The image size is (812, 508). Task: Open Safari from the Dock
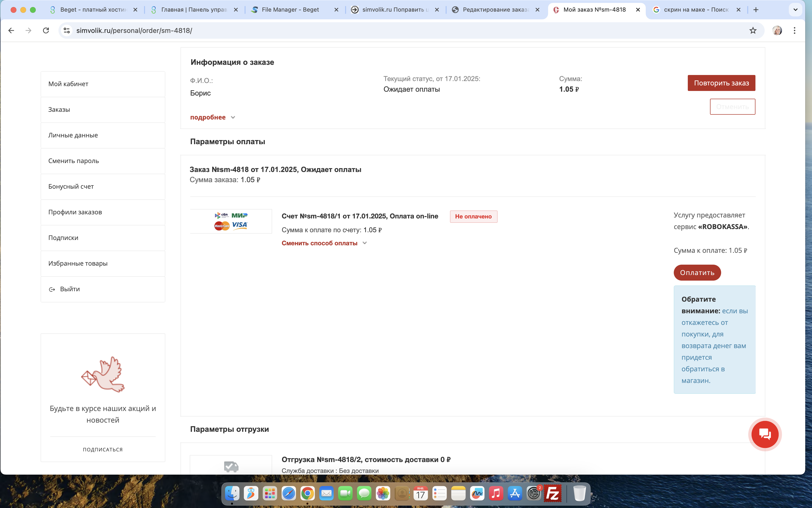tap(289, 493)
